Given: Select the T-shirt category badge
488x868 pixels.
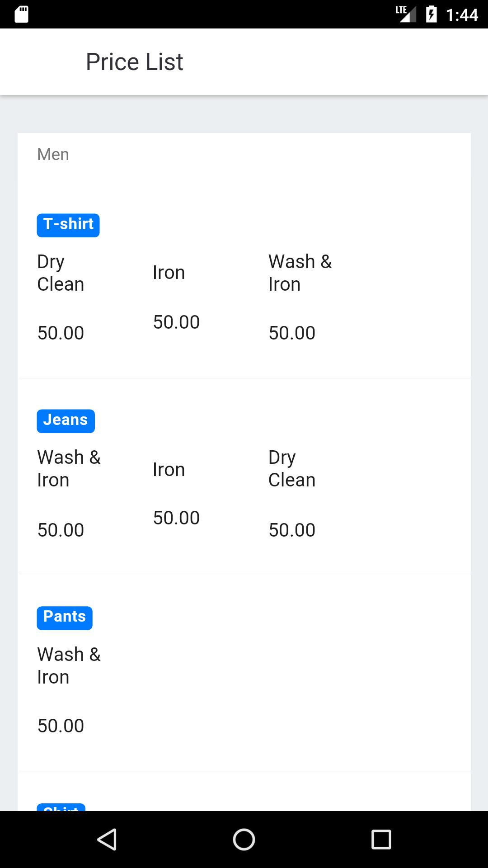Looking at the screenshot, I should pyautogui.click(x=68, y=225).
